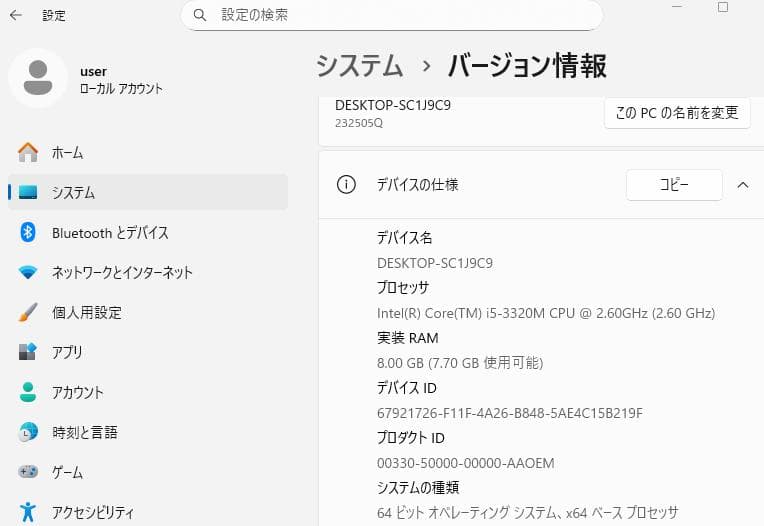Click the プロセッサ label
This screenshot has height=526, width=764.
(403, 287)
